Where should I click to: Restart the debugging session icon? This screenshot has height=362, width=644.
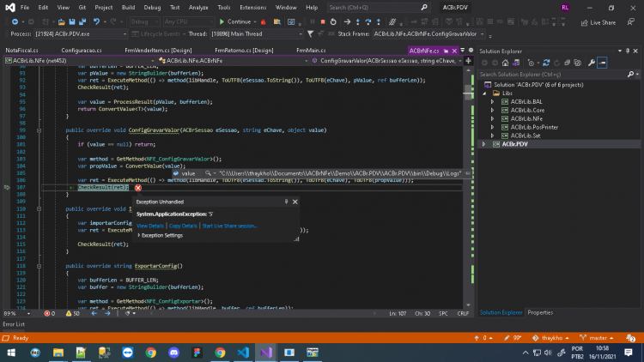click(x=333, y=21)
